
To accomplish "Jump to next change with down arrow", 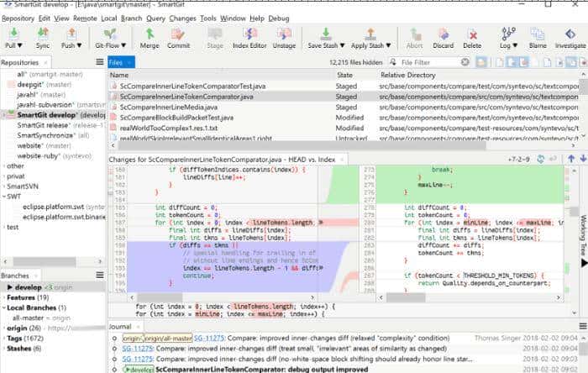I will click(583, 159).
